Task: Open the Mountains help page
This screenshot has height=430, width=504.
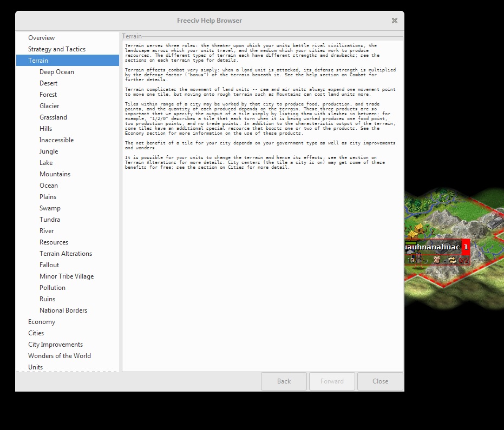Action: click(55, 174)
